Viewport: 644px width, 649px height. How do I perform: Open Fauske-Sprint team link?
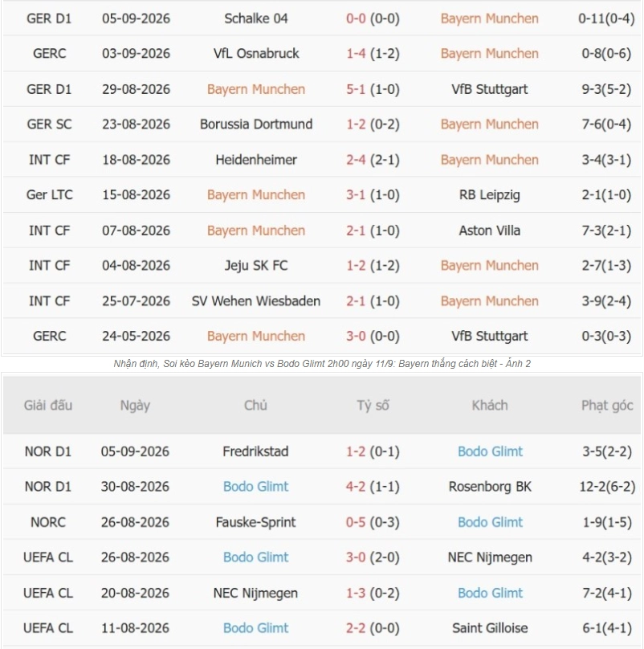255,522
